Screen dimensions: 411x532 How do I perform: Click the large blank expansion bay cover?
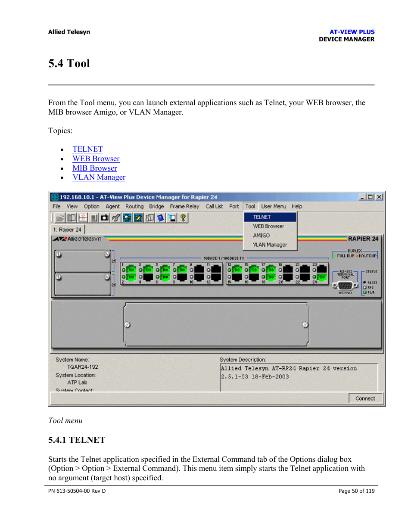click(x=216, y=324)
